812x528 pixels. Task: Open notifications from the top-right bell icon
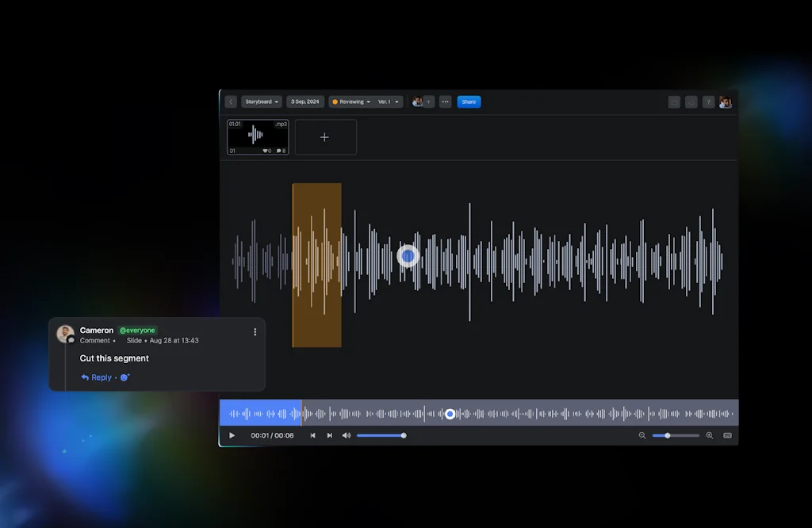pyautogui.click(x=691, y=101)
